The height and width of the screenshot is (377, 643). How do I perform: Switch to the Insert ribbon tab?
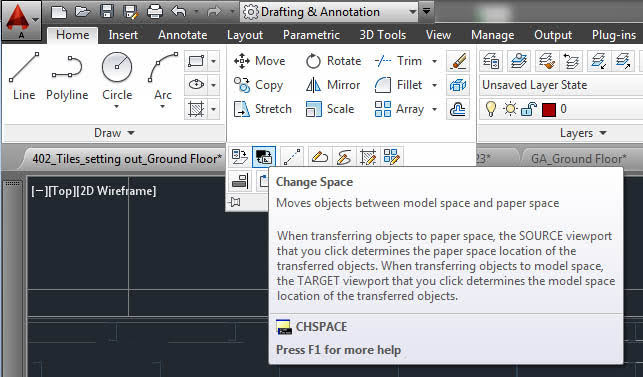(x=123, y=35)
